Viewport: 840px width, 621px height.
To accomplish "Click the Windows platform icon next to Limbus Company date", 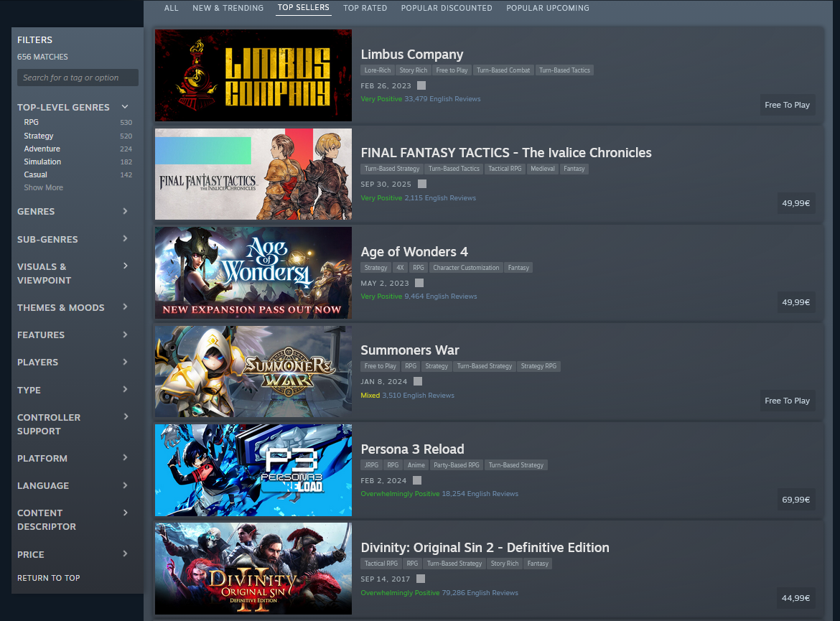I will pyautogui.click(x=421, y=85).
